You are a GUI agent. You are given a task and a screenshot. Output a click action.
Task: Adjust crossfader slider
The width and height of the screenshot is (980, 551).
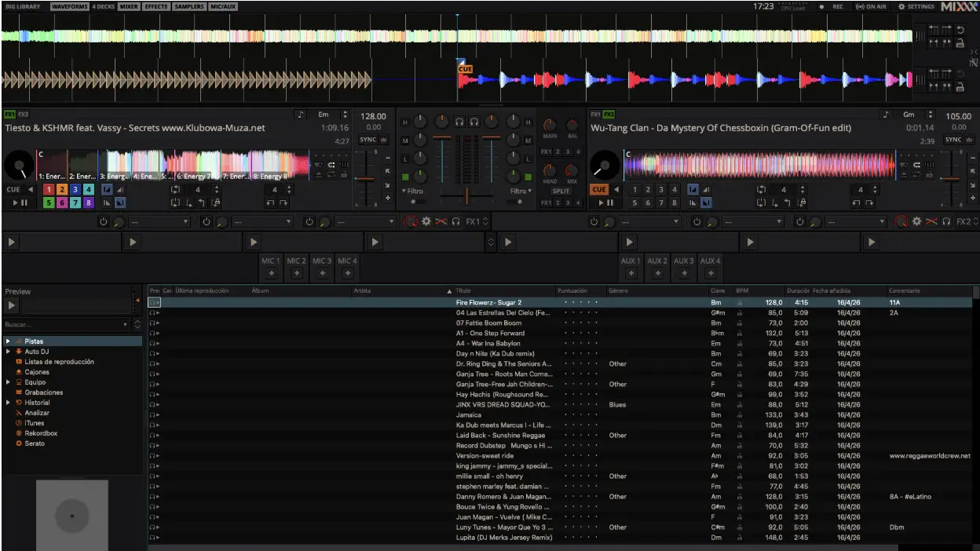click(x=466, y=197)
